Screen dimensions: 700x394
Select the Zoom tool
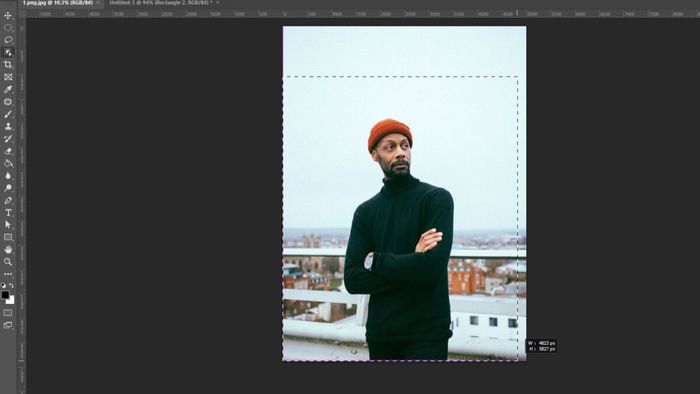point(8,262)
